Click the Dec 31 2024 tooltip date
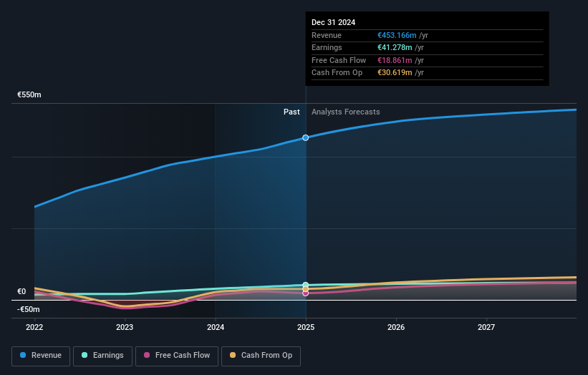This screenshot has height=375, width=588. pyautogui.click(x=333, y=22)
